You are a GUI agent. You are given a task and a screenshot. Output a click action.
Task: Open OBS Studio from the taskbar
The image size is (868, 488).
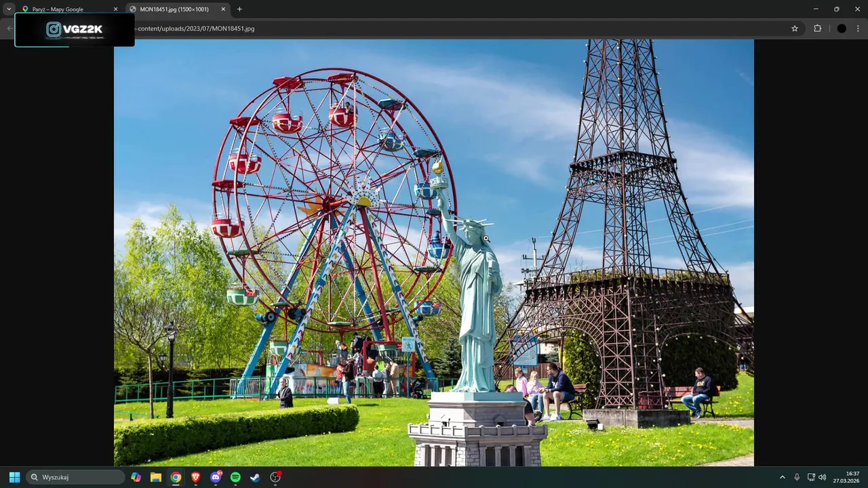[x=275, y=477]
